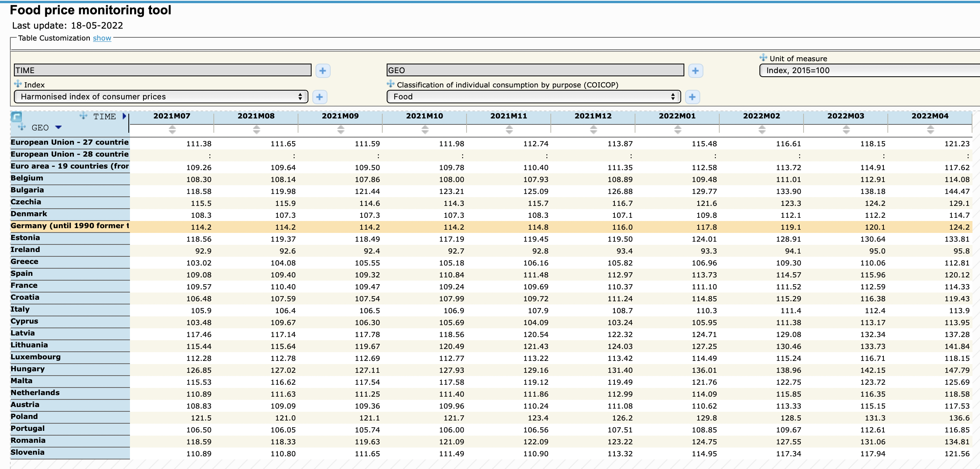The image size is (980, 469).
Task: Click move handle icon beside Index label
Action: click(x=18, y=84)
